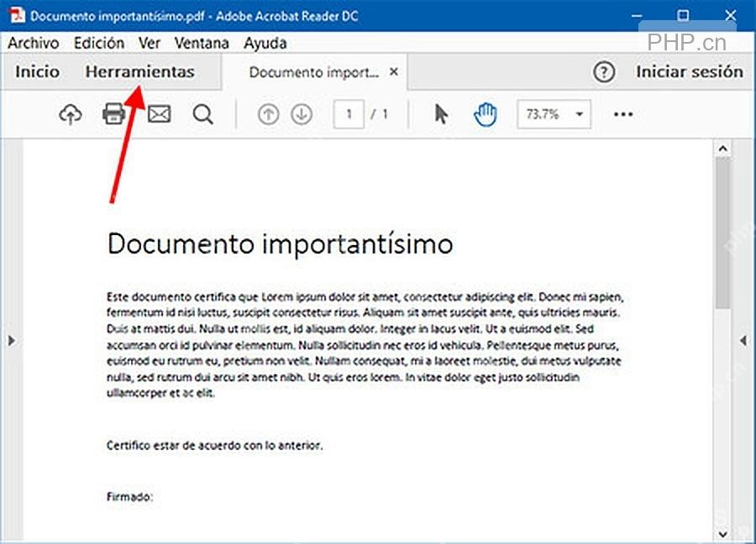Viewport: 756px width, 544px height.
Task: Close the Documento import... tab
Action: tap(394, 72)
